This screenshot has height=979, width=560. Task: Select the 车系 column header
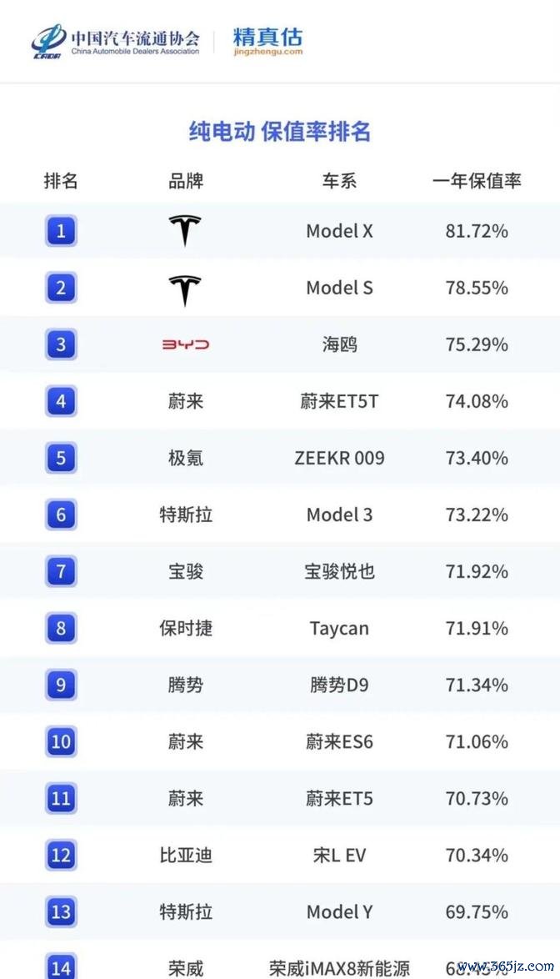coord(339,181)
